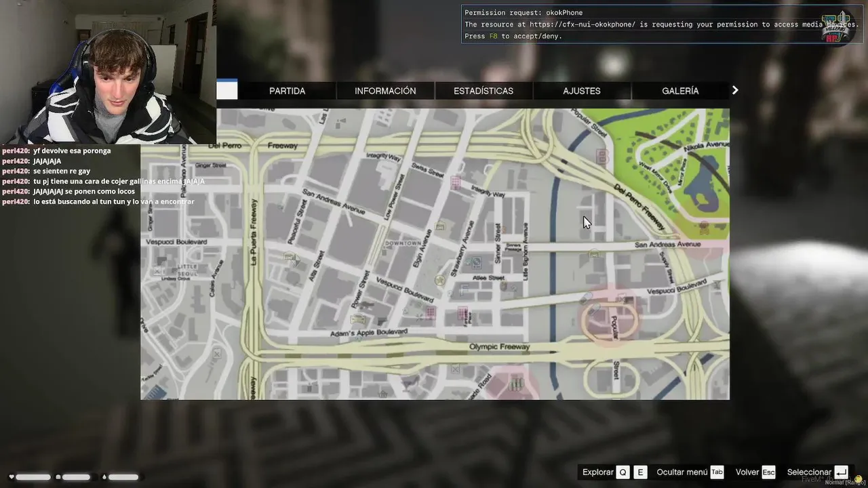Click the Enter key icon beside Seleccionar
Screen dimensions: 868x488
tap(841, 472)
